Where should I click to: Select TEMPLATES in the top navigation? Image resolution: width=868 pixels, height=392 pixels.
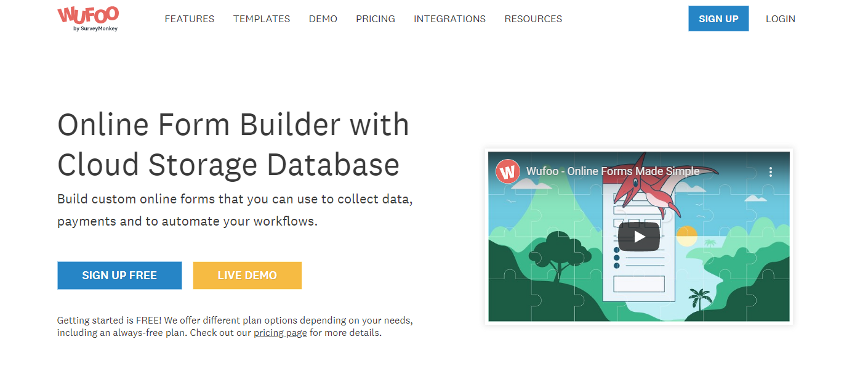coord(261,18)
